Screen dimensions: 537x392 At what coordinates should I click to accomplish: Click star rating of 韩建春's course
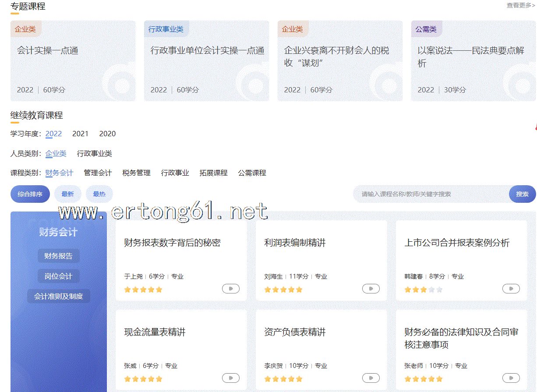pos(423,290)
